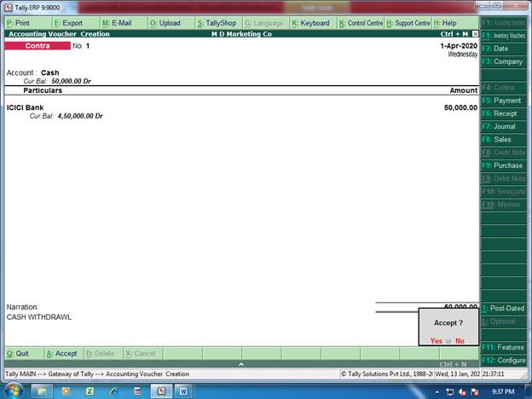Switch to Word taskbar icon

coord(183,391)
